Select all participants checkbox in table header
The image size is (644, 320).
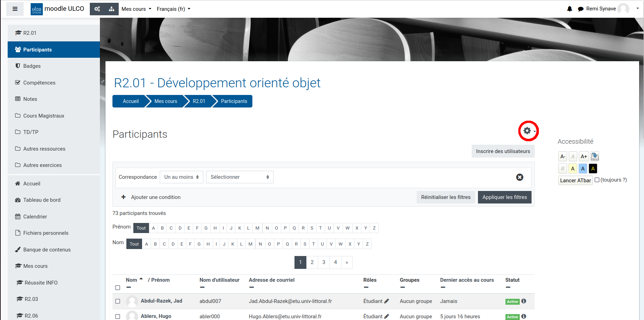118,288
